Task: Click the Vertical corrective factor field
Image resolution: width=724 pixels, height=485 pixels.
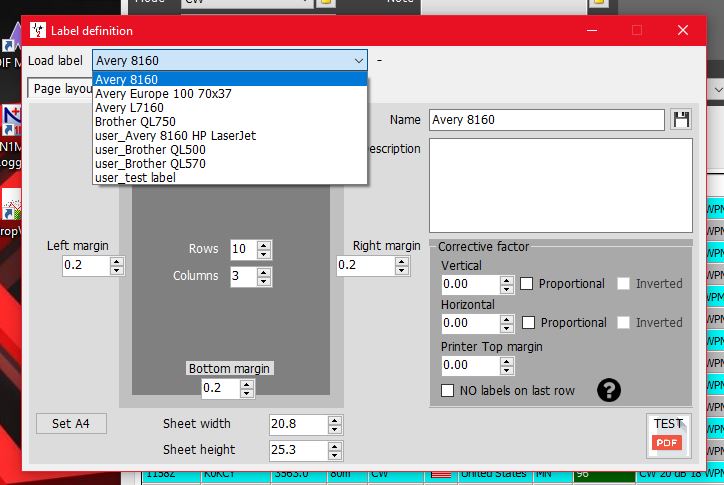Action: point(471,284)
